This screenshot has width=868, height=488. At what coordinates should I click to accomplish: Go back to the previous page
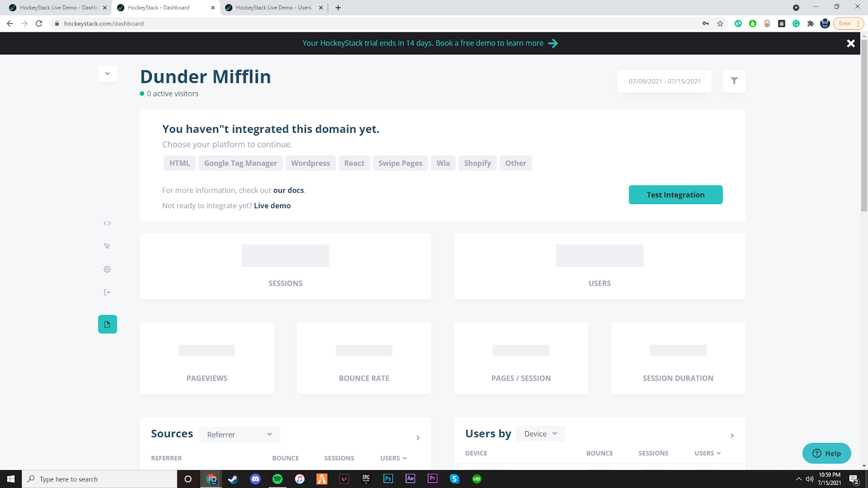click(x=10, y=23)
